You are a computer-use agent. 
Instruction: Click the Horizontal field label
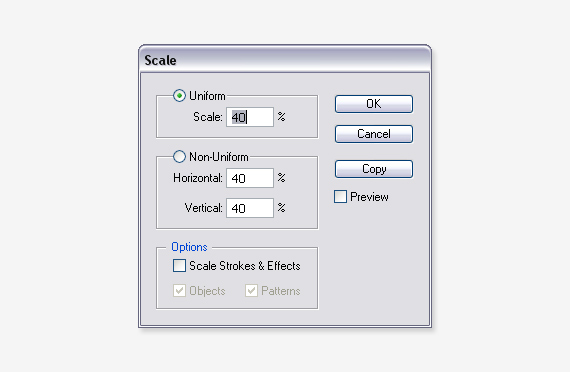[x=198, y=178]
